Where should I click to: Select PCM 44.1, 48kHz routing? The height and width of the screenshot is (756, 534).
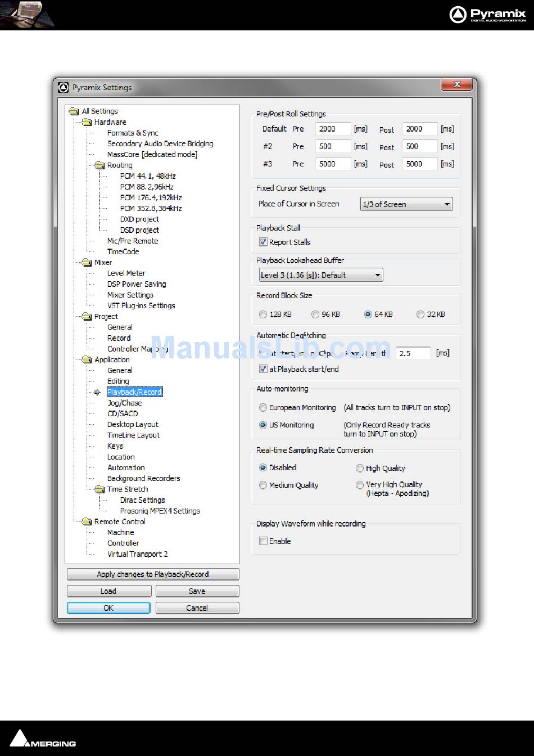pos(148,176)
